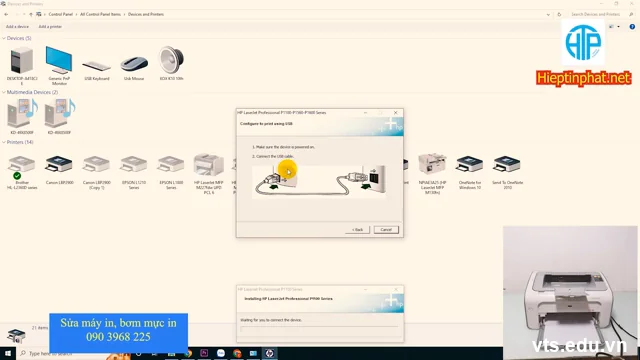640x360 pixels.
Task: Select the DESKTOP computer device icon
Action: (22, 60)
